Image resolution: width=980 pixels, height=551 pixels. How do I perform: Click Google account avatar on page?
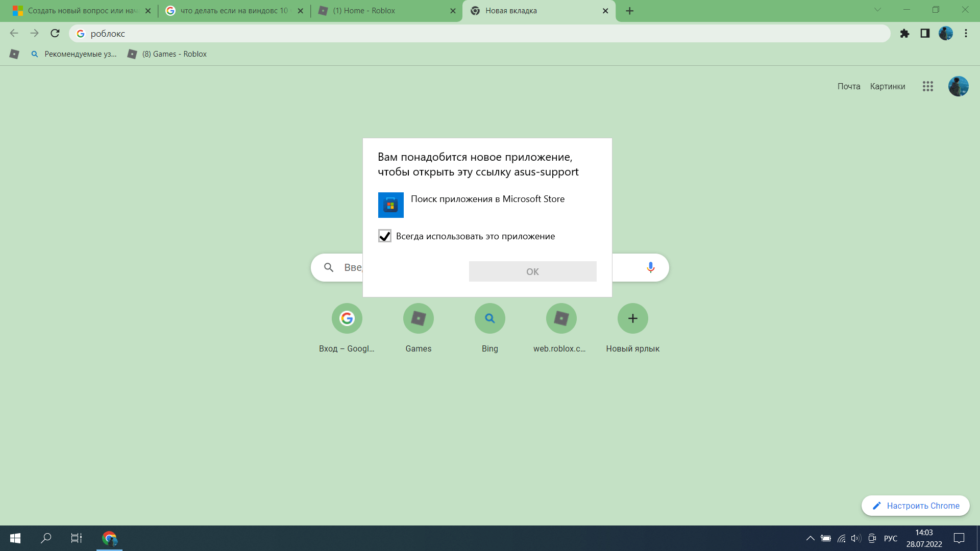(959, 86)
